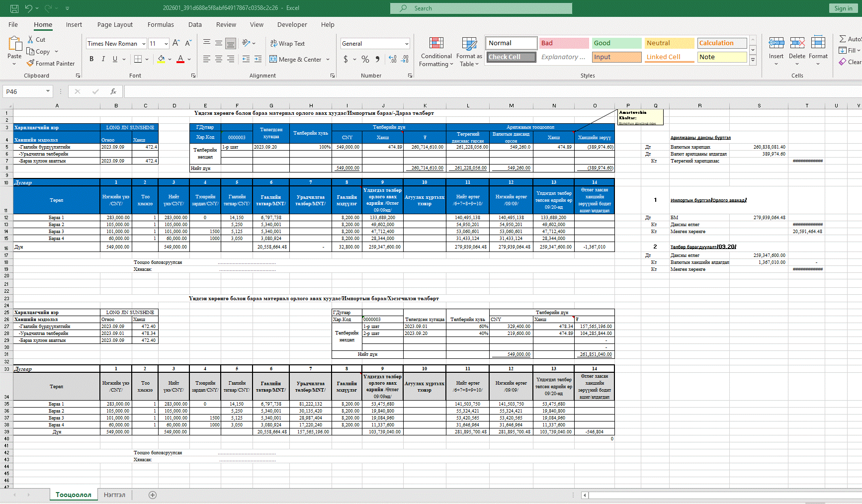Click the Insert Function fx icon

(x=113, y=91)
